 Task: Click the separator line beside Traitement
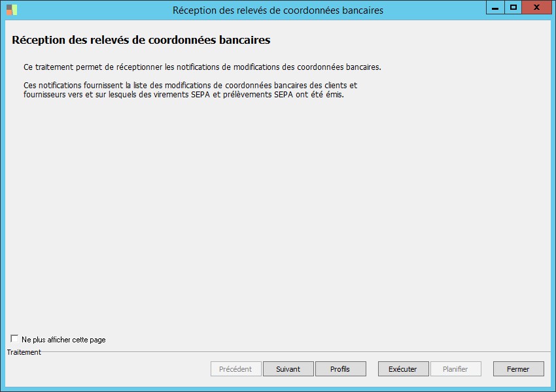[296, 352]
